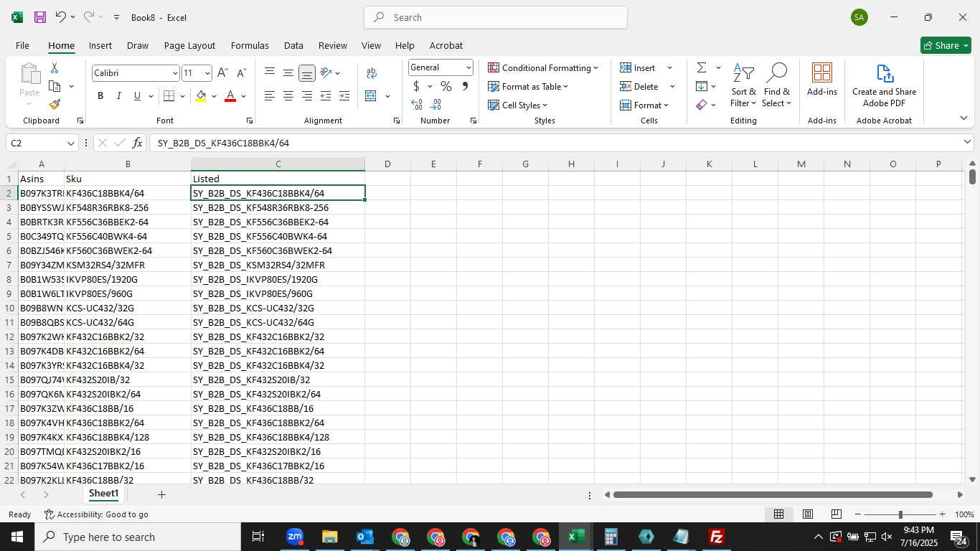
Task: Click the Undo arrow icon
Action: pos(61,17)
